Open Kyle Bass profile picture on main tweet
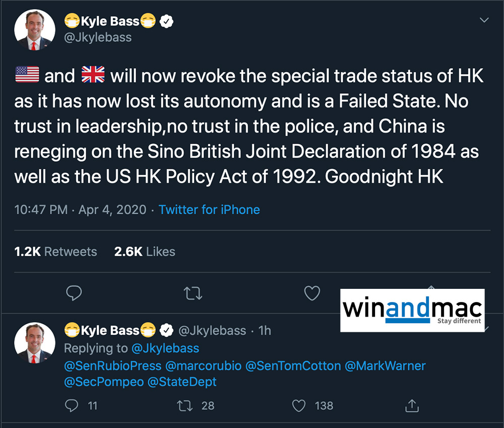Viewport: 504px width, 428px height. point(34,30)
